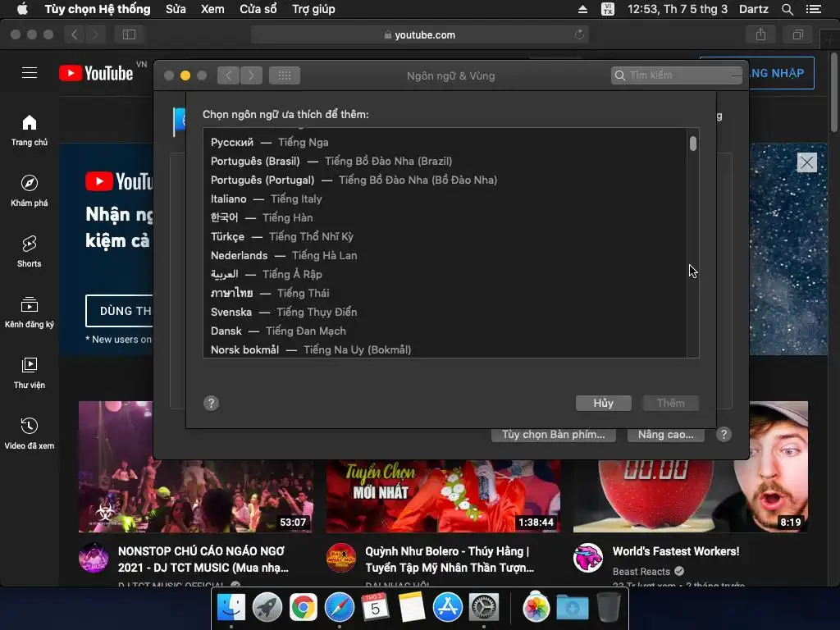Image resolution: width=840 pixels, height=630 pixels.
Task: Go back in System Preferences window
Action: click(x=229, y=75)
